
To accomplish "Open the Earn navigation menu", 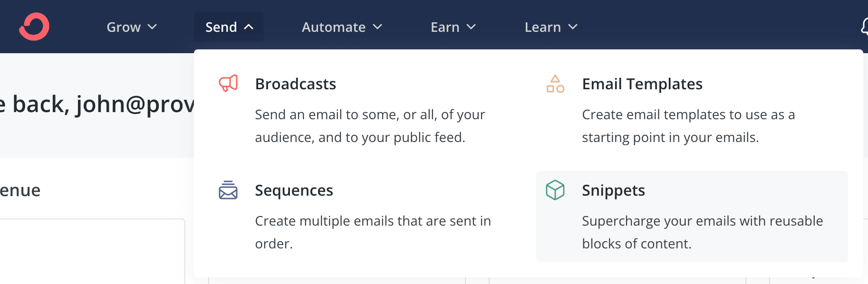I will 453,27.
